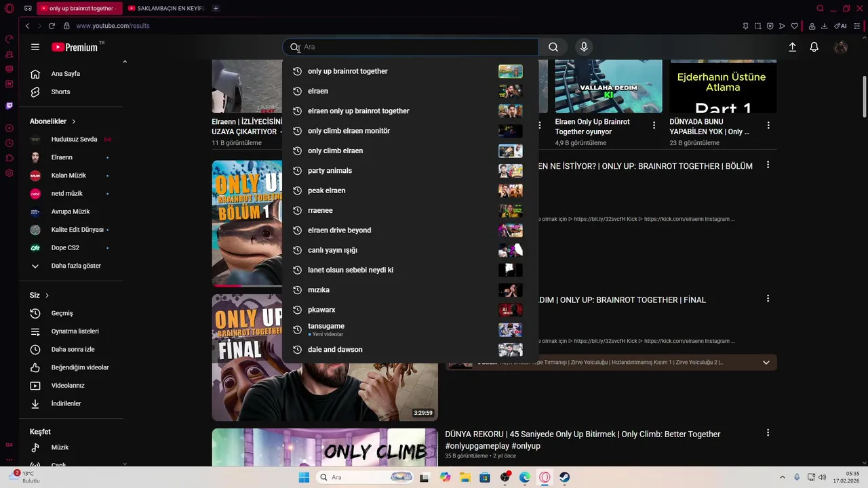The width and height of the screenshot is (868, 488).
Task: Expand the Siz section chevron
Action: [x=47, y=296]
